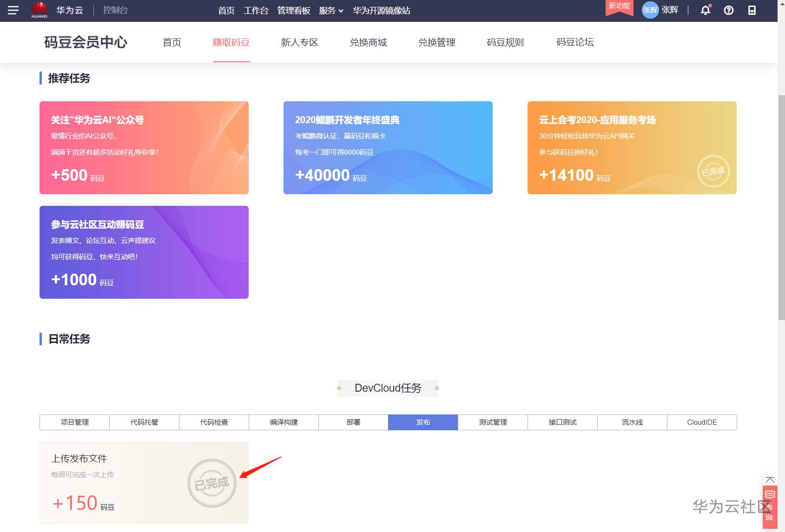
Task: Open the hamburger menu icon
Action: 13,10
